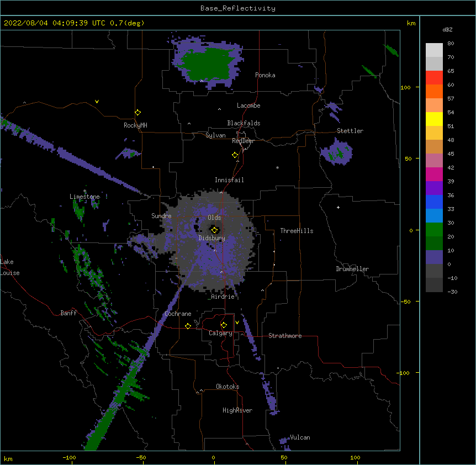The width and height of the screenshot is (476, 465).
Task: Click the Blackfalds label
Action: (x=244, y=123)
